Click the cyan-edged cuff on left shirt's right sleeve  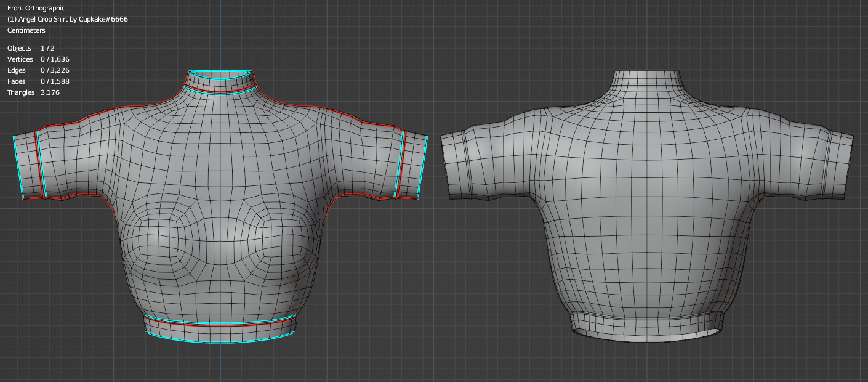tap(411, 165)
